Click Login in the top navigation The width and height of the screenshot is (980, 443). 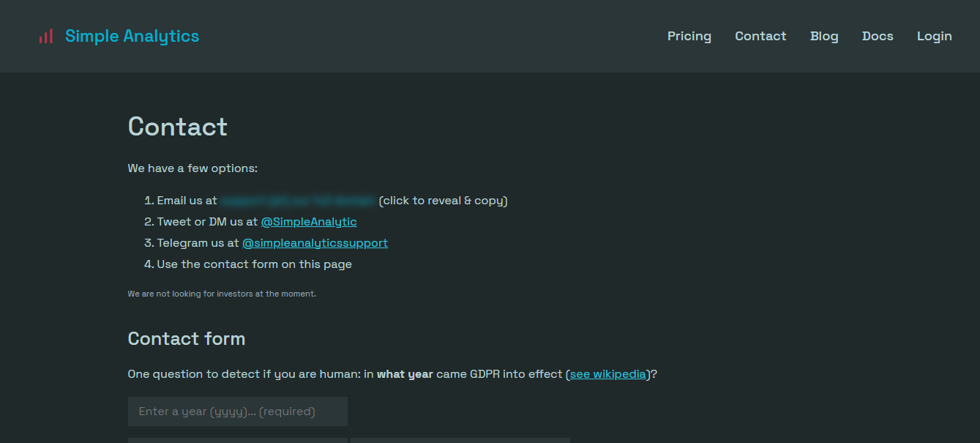[x=934, y=36]
